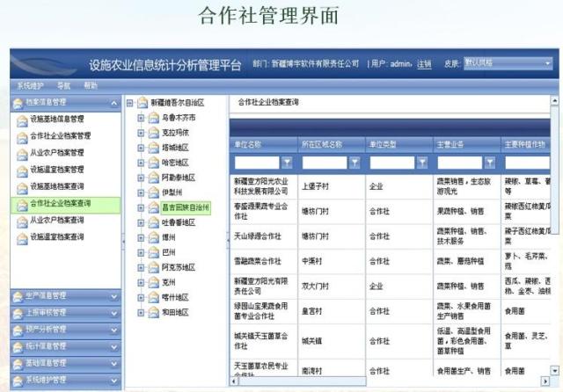
Task: Open the filter icon for 单位类型 column
Action: coord(422,163)
